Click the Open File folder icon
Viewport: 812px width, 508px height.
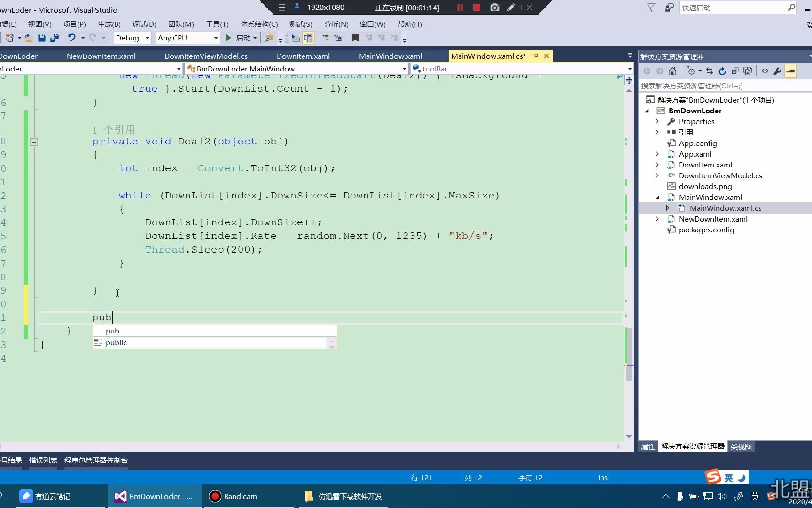coord(29,38)
